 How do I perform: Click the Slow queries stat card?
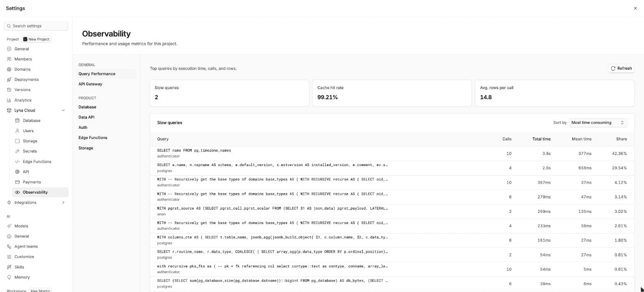[x=229, y=93]
